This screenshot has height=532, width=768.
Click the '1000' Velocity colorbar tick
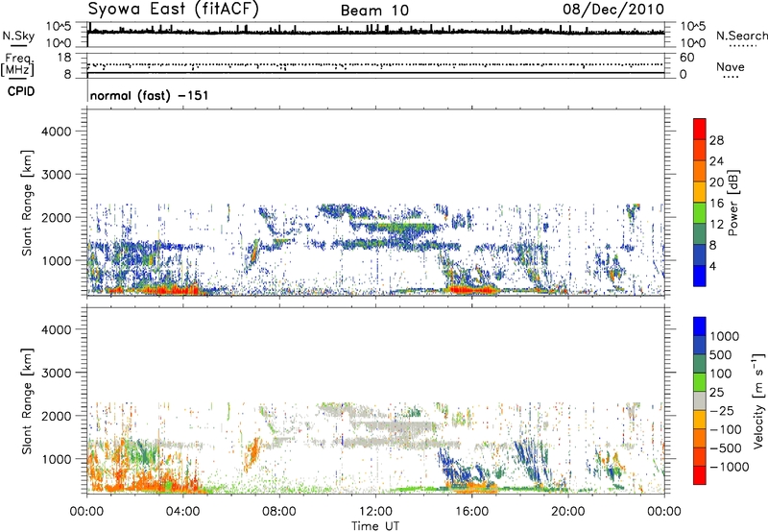(x=725, y=336)
